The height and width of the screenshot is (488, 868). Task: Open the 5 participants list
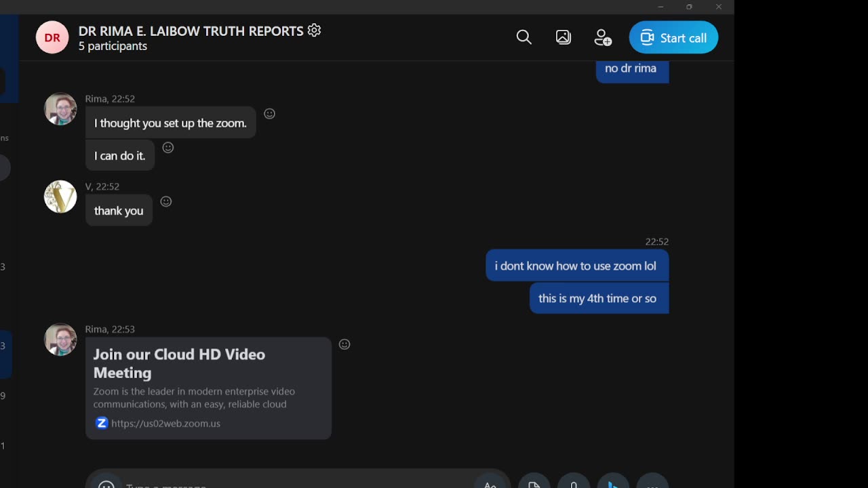(113, 46)
